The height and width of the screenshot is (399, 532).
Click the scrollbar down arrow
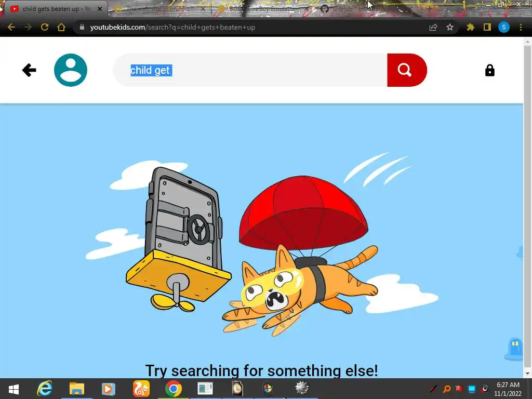(527, 374)
